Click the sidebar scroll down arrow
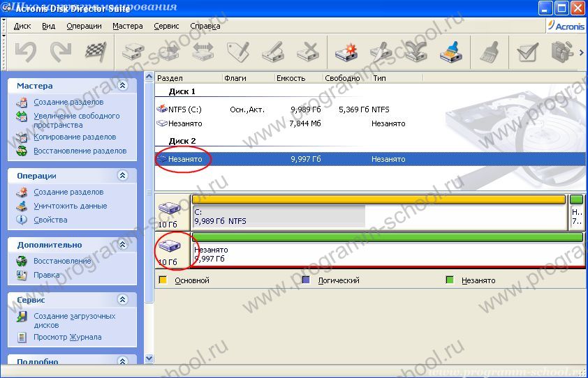The image size is (588, 378). pyautogui.click(x=149, y=358)
